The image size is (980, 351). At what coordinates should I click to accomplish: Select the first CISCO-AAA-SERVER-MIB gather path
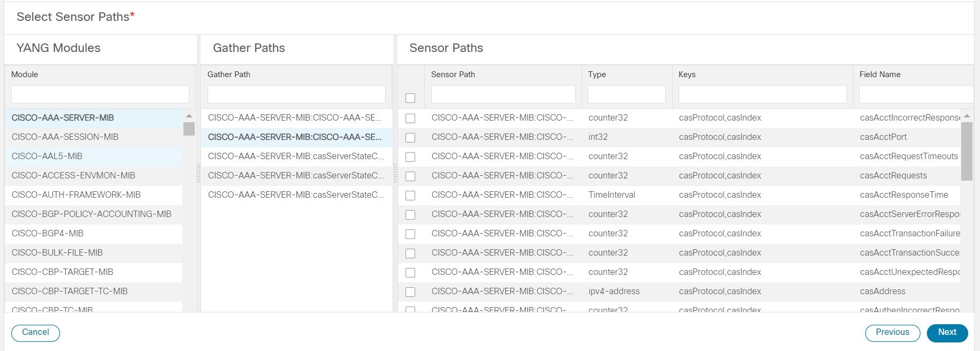297,118
